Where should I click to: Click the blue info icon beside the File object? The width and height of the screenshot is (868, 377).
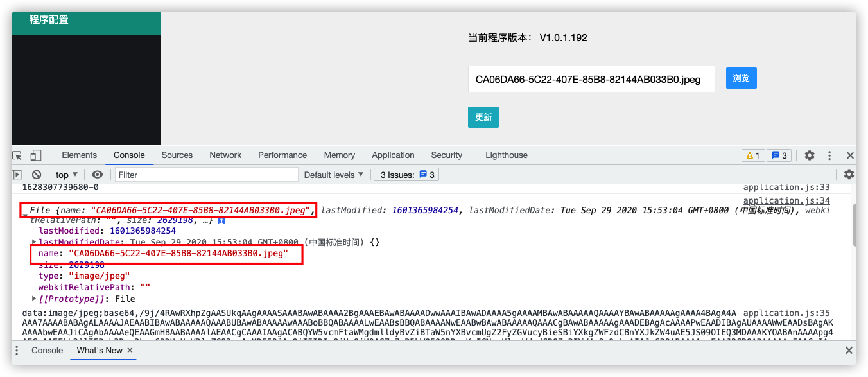[x=221, y=220]
